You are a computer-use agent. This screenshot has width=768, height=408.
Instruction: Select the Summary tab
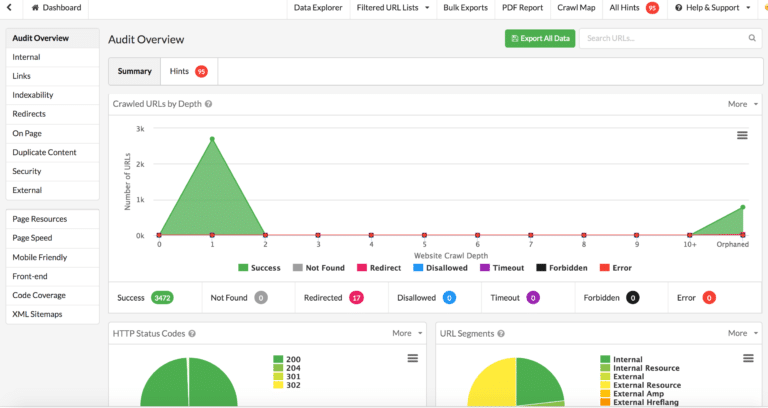click(x=134, y=72)
